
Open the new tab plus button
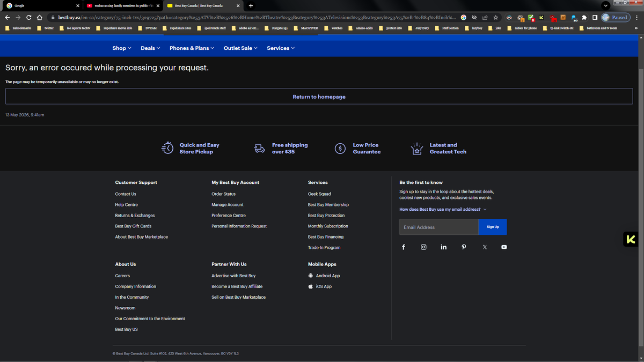pos(251,5)
